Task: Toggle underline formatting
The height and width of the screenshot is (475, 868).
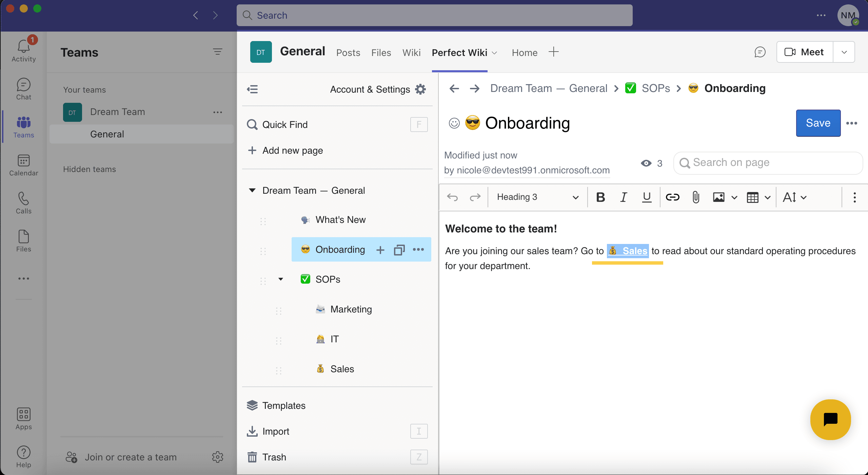Action: 647,197
